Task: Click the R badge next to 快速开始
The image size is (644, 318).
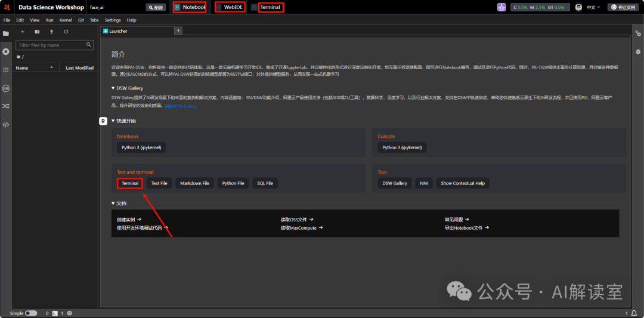Action: point(104,121)
